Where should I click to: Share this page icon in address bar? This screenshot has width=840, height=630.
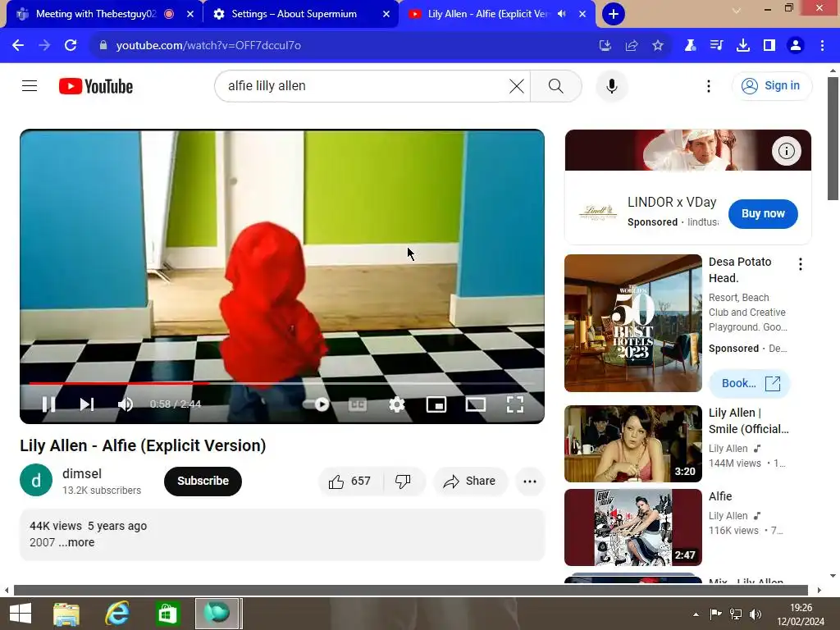tap(632, 45)
